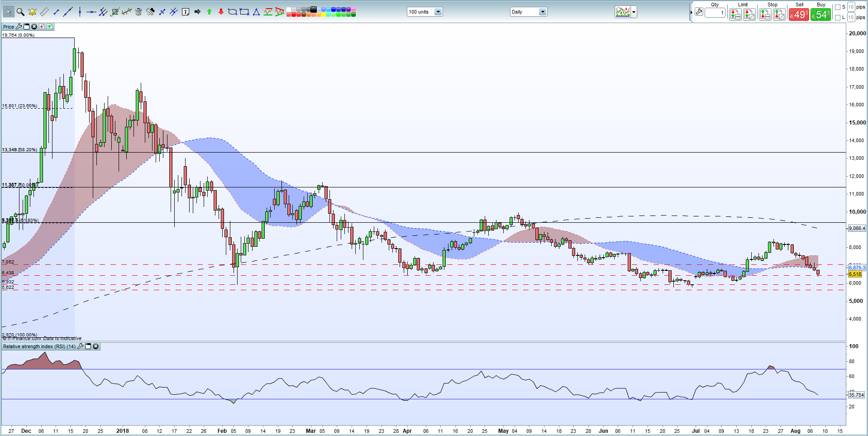Click the 35.754 RSI value tag
The height and width of the screenshot is (436, 868).
pyautogui.click(x=856, y=395)
